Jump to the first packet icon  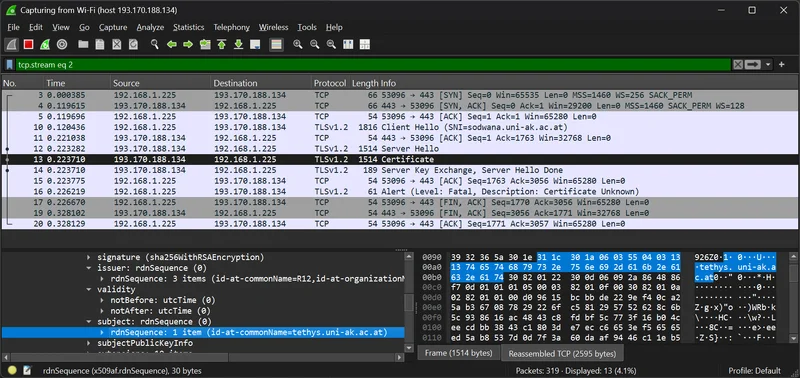(x=221, y=45)
